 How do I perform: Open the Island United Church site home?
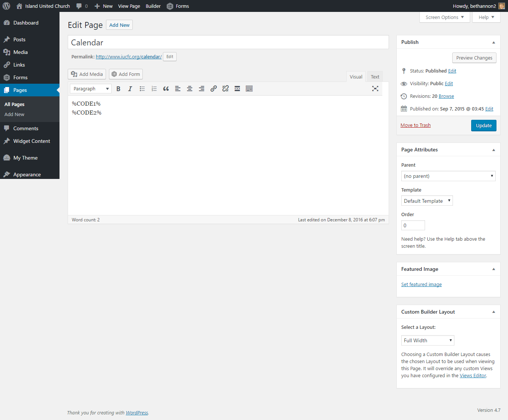pyautogui.click(x=43, y=6)
